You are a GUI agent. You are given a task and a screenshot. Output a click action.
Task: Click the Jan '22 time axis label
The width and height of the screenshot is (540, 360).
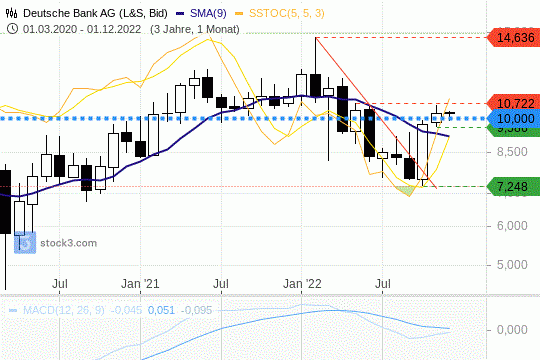pyautogui.click(x=302, y=284)
